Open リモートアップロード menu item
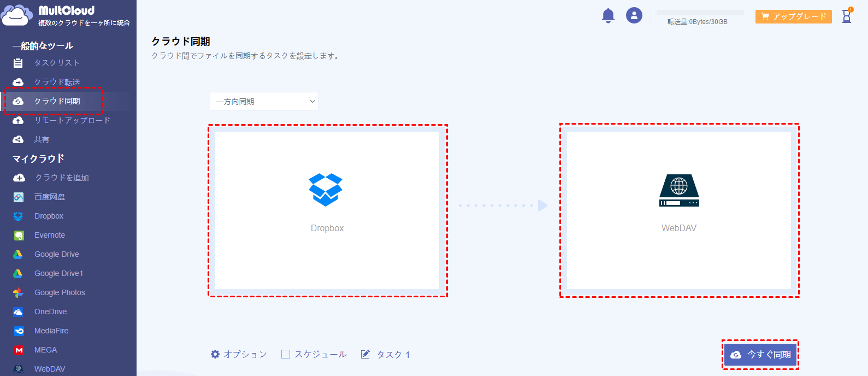The width and height of the screenshot is (868, 376). pos(72,120)
